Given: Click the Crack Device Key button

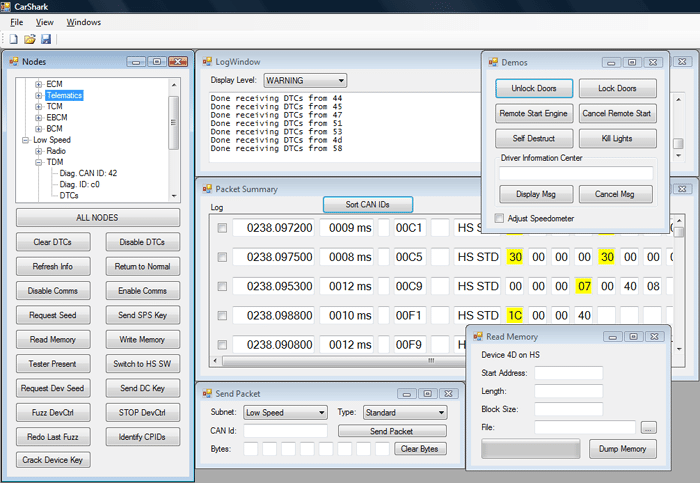Looking at the screenshot, I should (53, 460).
